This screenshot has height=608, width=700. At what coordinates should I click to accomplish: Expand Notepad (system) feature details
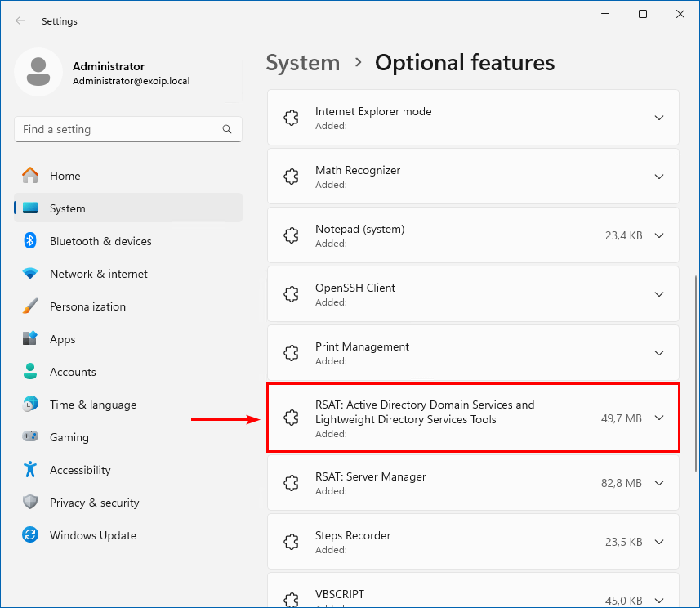click(x=659, y=235)
